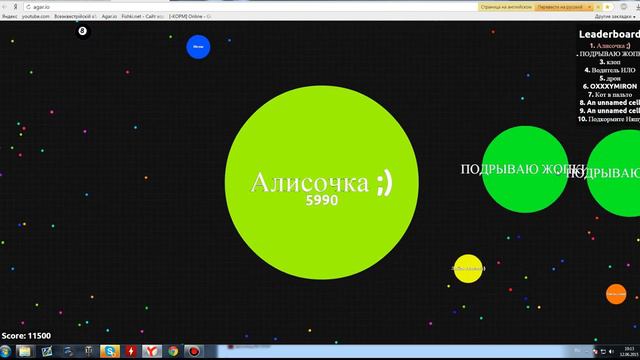Click leaderboard entry '3. клоп'
Image resolution: width=640 pixels, height=360 pixels.
610,62
